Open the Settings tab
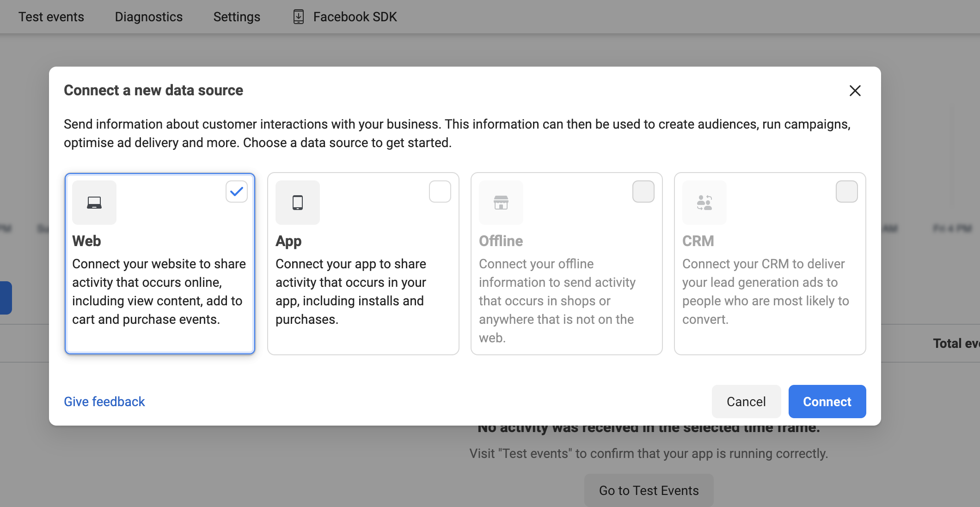 (237, 17)
